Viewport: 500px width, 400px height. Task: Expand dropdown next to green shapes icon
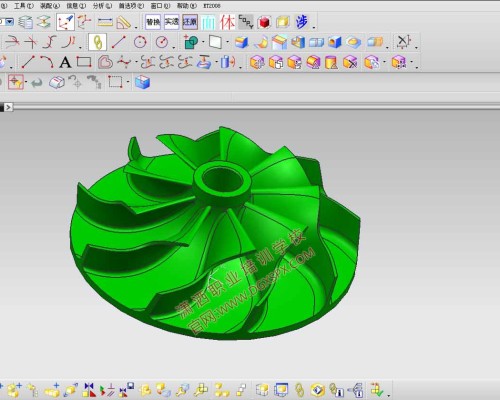[203, 42]
